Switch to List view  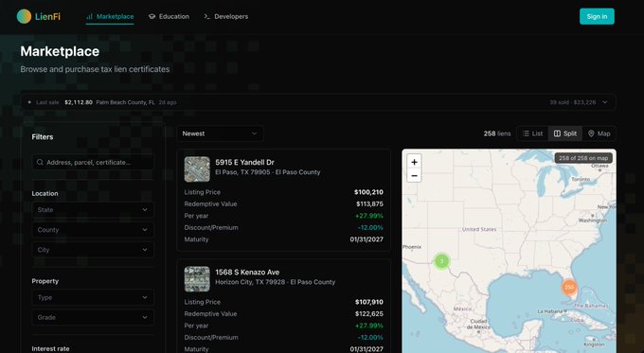[532, 133]
